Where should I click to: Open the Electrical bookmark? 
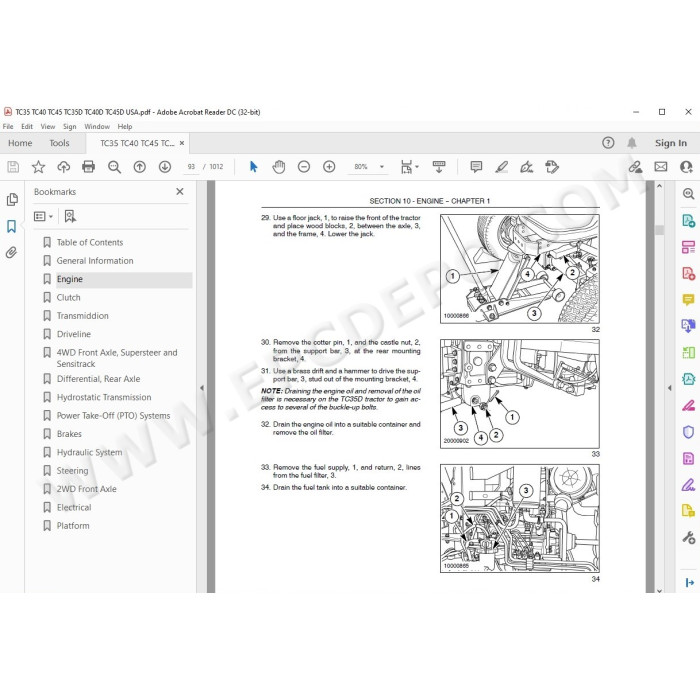[x=74, y=507]
